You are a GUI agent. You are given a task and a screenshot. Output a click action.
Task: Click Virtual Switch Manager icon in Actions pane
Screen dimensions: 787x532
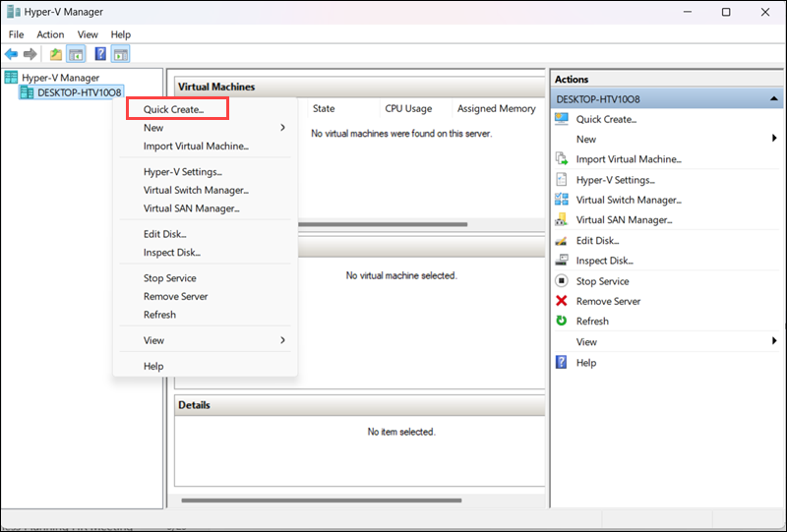[562, 200]
